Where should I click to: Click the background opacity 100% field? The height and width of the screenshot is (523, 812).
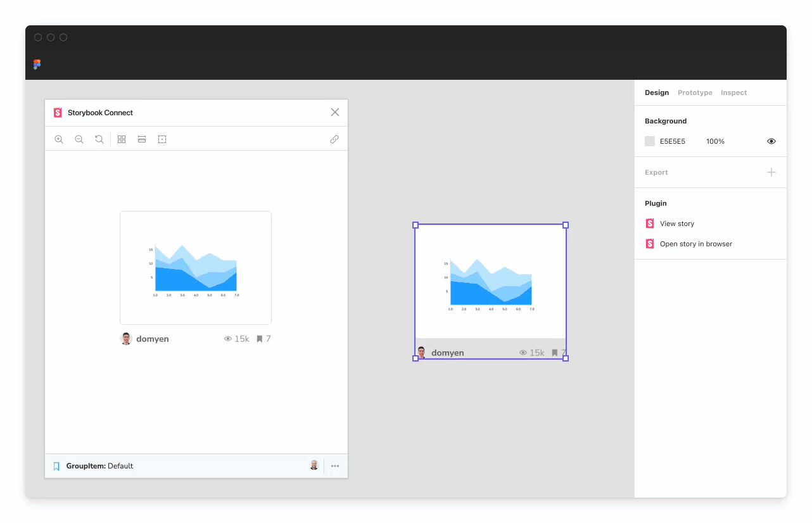[715, 141]
